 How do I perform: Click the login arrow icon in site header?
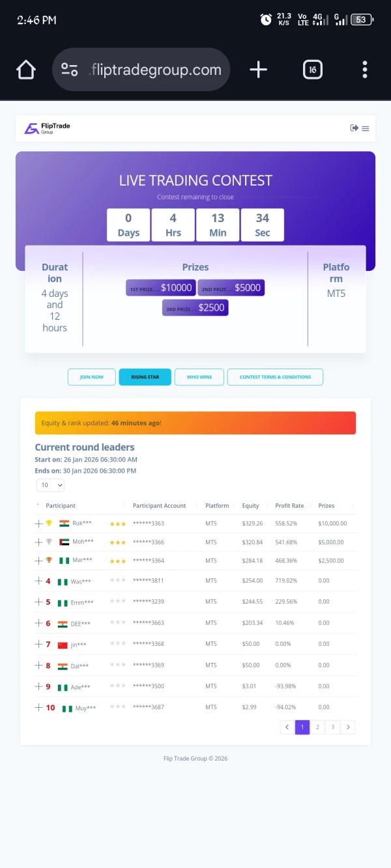coord(355,128)
